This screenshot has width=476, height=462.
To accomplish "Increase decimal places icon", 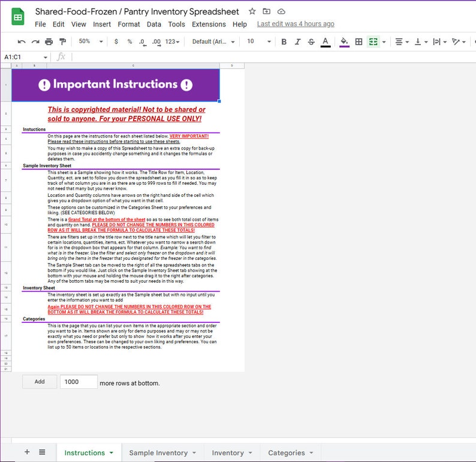I will [156, 42].
